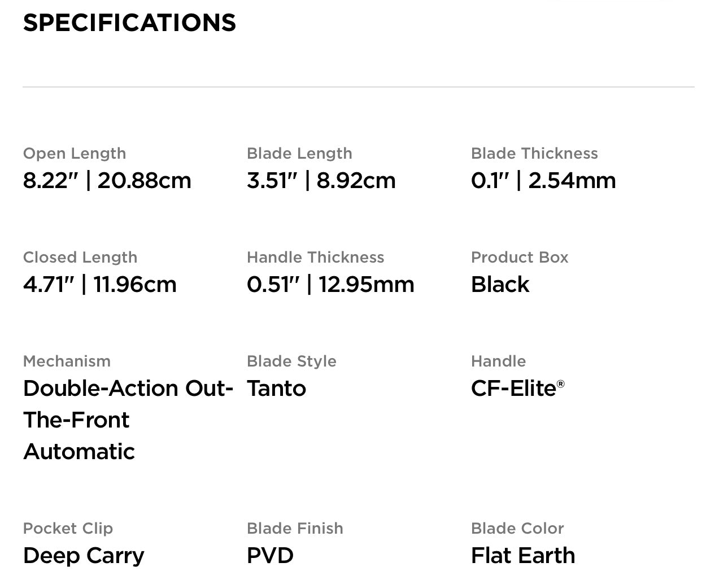Click the Product Box value Black
This screenshot has height=580, width=728.
tap(500, 285)
